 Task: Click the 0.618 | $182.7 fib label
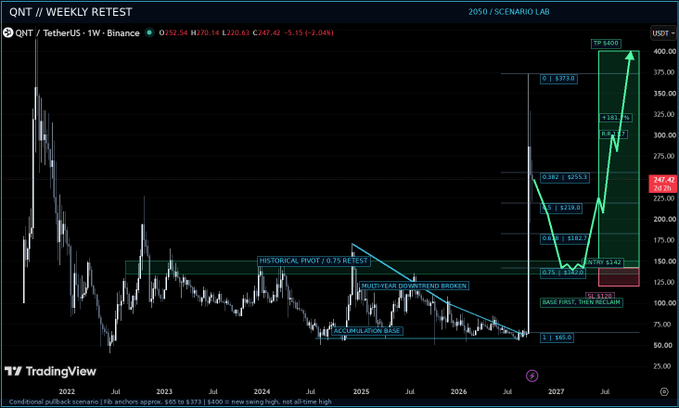pyautogui.click(x=565, y=238)
